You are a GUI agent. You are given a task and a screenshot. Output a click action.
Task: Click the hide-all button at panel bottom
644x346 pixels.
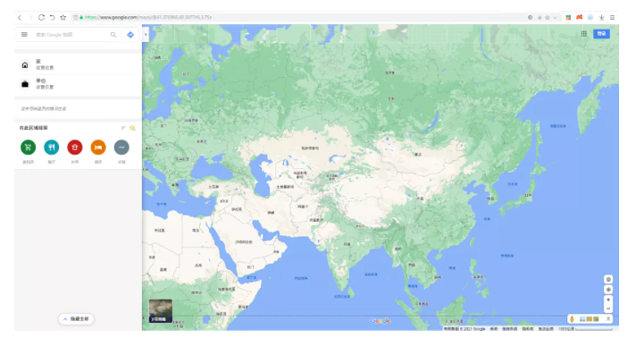click(x=77, y=319)
